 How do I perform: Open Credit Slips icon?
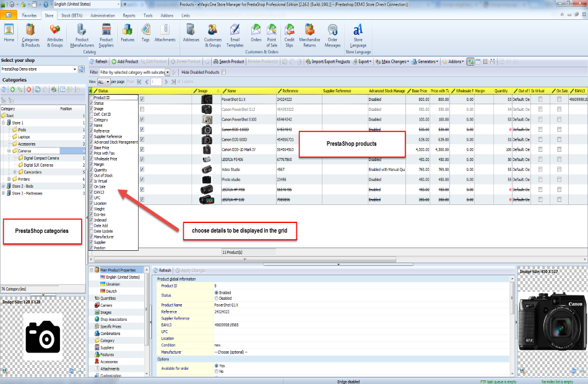point(289,35)
